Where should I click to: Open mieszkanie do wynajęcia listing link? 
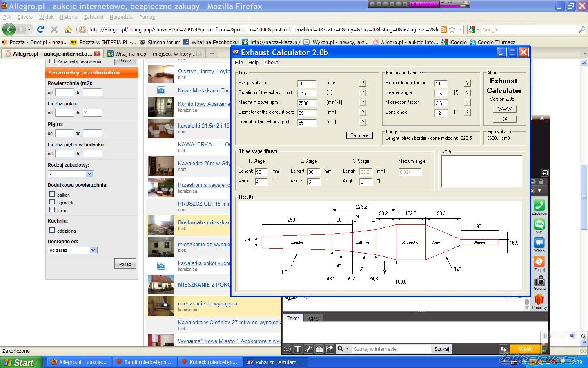pos(207,303)
